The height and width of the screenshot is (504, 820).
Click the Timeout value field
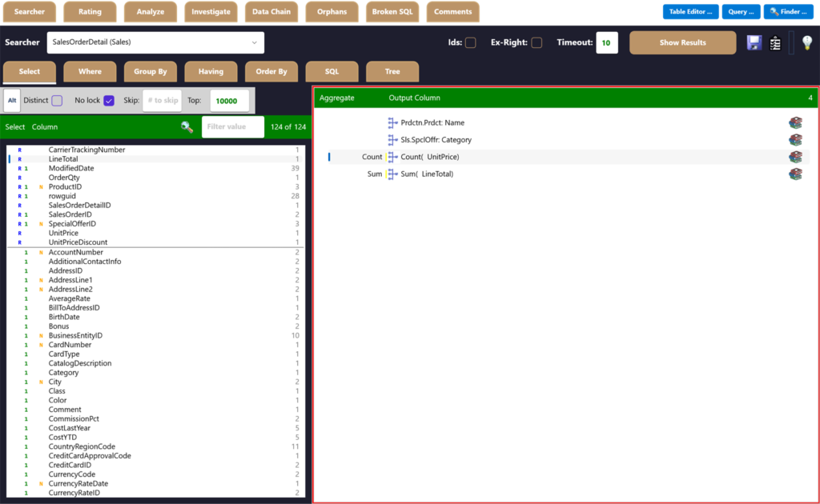point(607,43)
